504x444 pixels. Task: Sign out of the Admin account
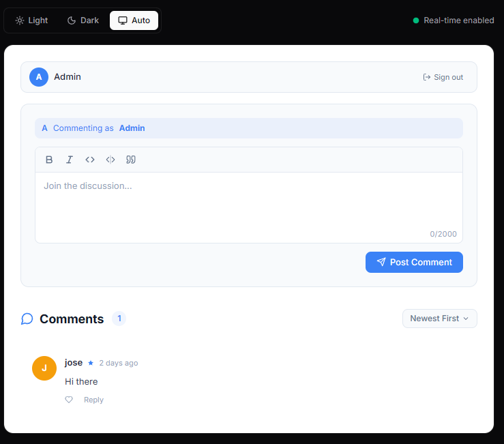tap(443, 77)
